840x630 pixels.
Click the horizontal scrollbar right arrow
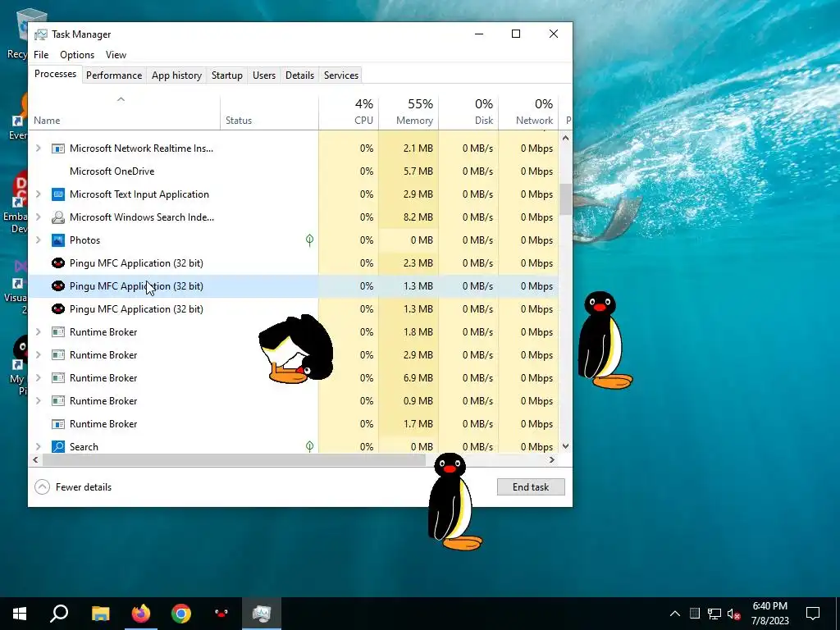tap(552, 459)
